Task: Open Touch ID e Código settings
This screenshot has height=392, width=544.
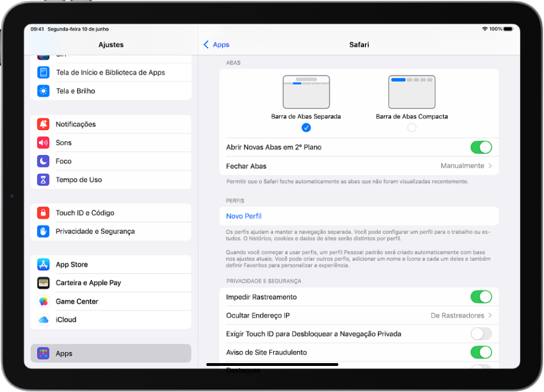Action: [x=111, y=212]
